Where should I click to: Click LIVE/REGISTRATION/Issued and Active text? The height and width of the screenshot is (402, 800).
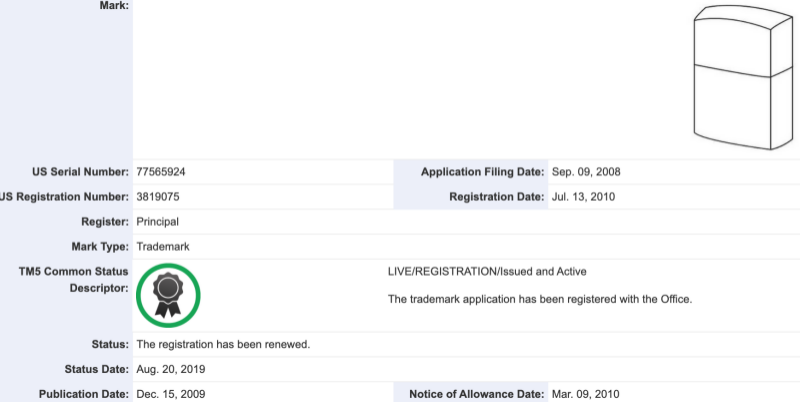pos(487,271)
